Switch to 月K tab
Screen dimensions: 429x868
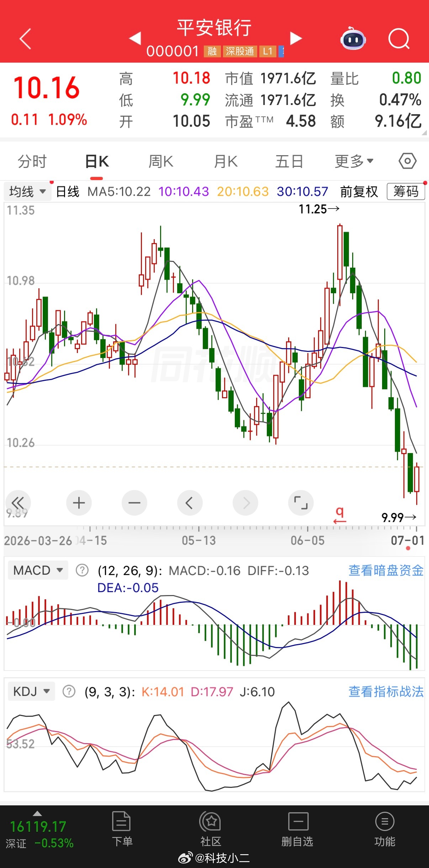[226, 161]
